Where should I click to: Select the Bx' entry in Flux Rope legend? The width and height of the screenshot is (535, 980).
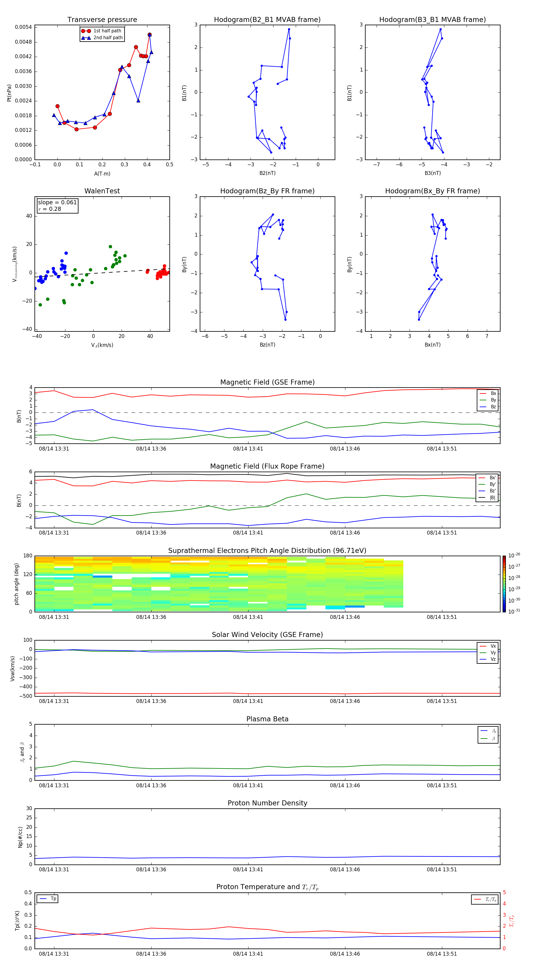click(487, 478)
